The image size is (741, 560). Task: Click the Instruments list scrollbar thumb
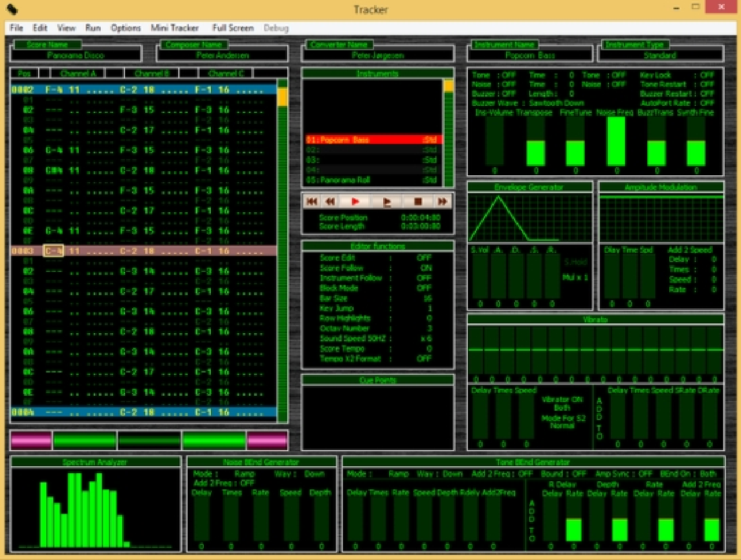pos(448,86)
